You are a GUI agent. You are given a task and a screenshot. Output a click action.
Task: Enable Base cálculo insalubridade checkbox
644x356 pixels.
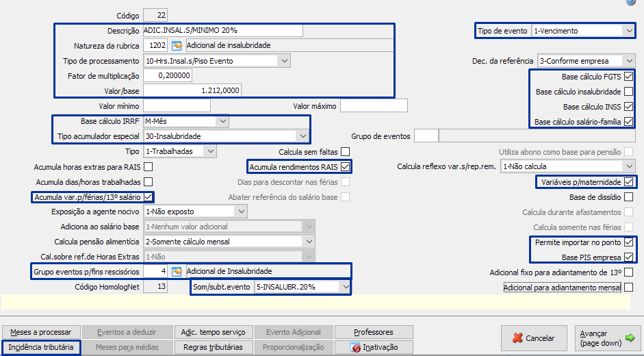click(628, 91)
